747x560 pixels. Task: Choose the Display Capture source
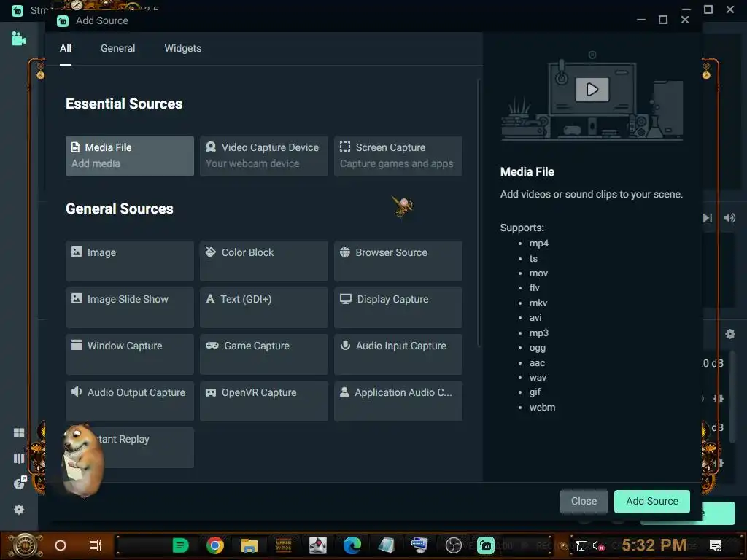[x=398, y=307]
